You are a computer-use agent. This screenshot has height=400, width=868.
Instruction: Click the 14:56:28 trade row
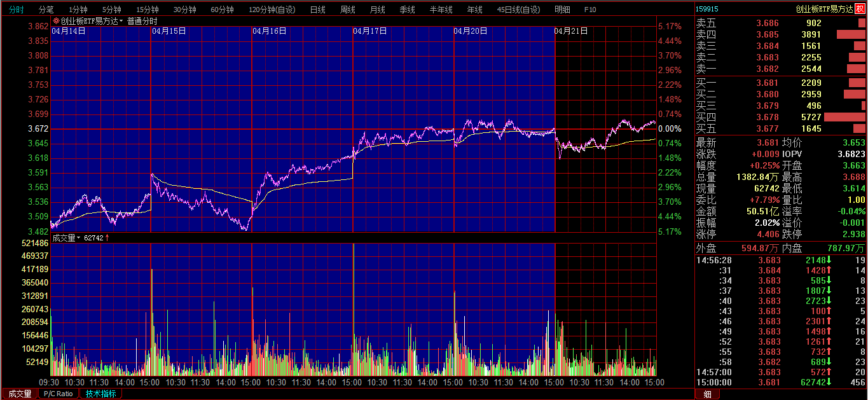point(781,260)
